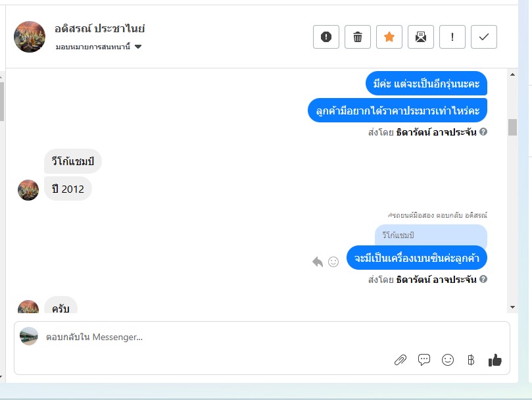
Task: Mark conversation done with checkmark
Action: [x=483, y=37]
